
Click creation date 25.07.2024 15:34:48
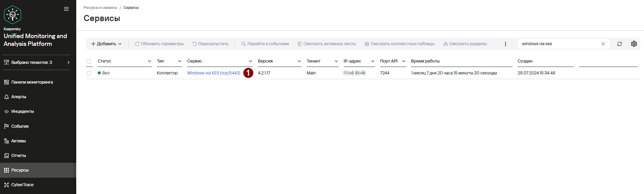[536, 73]
